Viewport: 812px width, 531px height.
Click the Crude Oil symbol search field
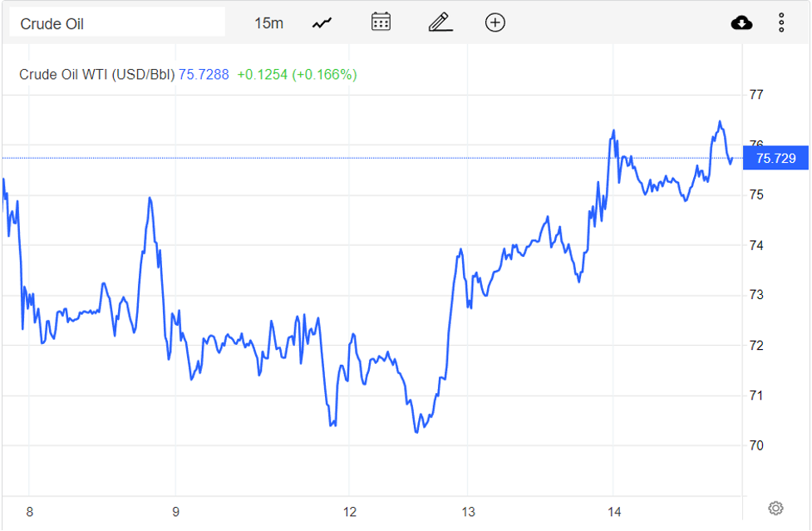pyautogui.click(x=116, y=23)
